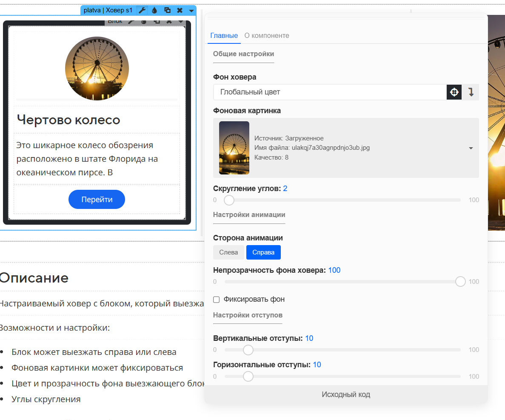This screenshot has height=420, width=505.
Task: Expand the Фоновая картинка dropdown arrow
Action: pos(471,148)
